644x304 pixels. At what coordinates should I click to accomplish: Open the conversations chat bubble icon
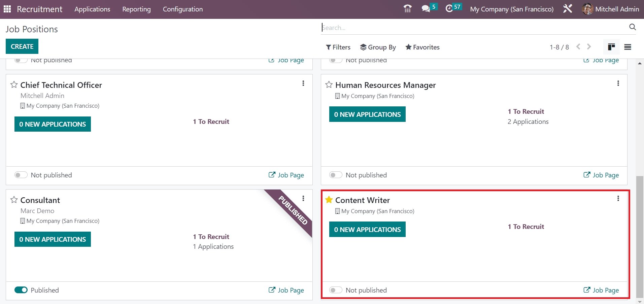[426, 9]
